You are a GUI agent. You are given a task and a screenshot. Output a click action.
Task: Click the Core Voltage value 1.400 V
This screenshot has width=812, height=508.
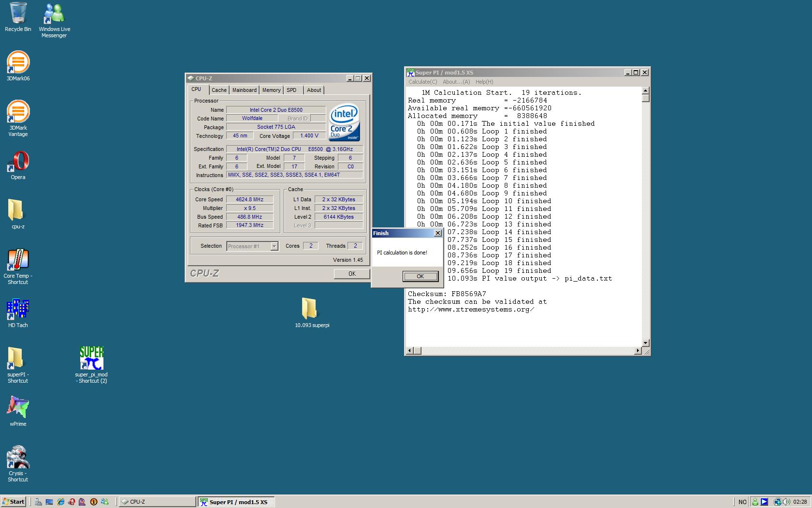(x=309, y=136)
